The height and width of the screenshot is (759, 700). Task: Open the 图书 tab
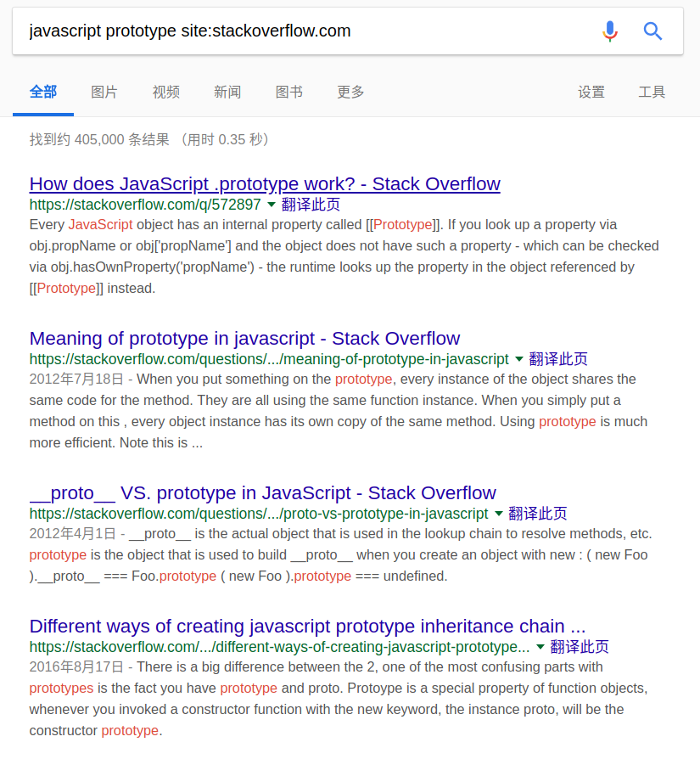point(288,92)
